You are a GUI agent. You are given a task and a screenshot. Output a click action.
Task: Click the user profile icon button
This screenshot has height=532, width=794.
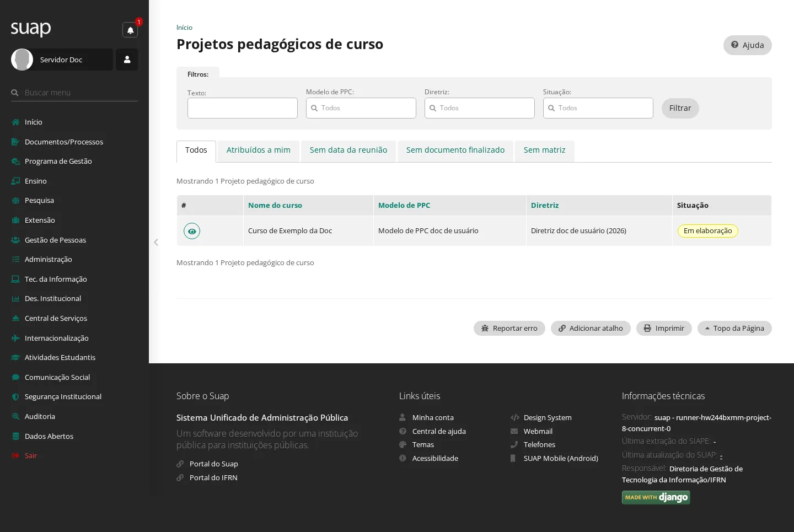(127, 60)
